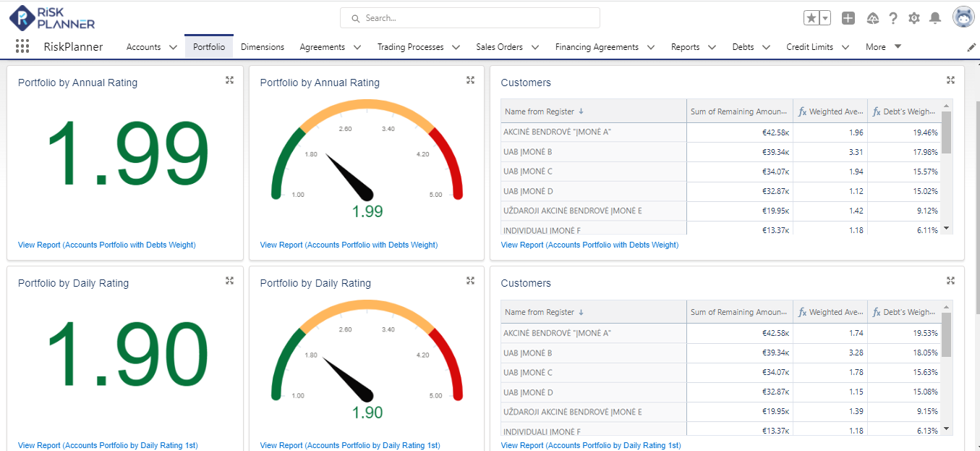Expand the Annual Rating metric component

[229, 80]
